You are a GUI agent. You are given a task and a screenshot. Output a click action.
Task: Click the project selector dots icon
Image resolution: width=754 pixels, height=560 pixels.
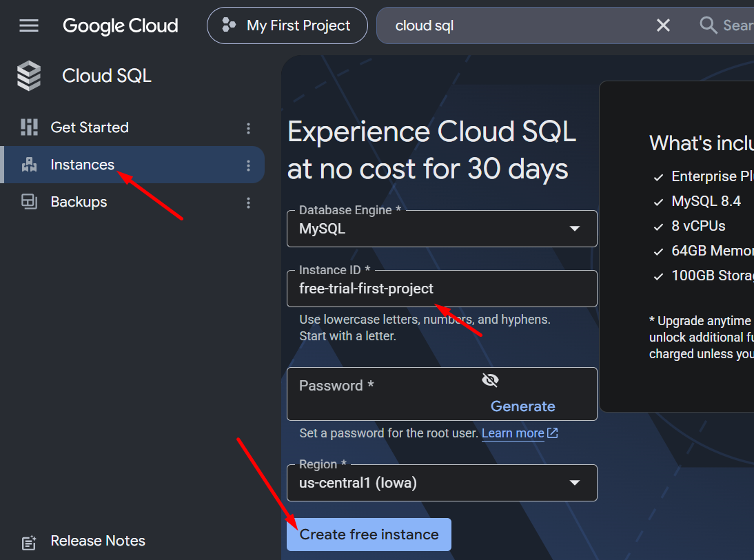pyautogui.click(x=229, y=25)
